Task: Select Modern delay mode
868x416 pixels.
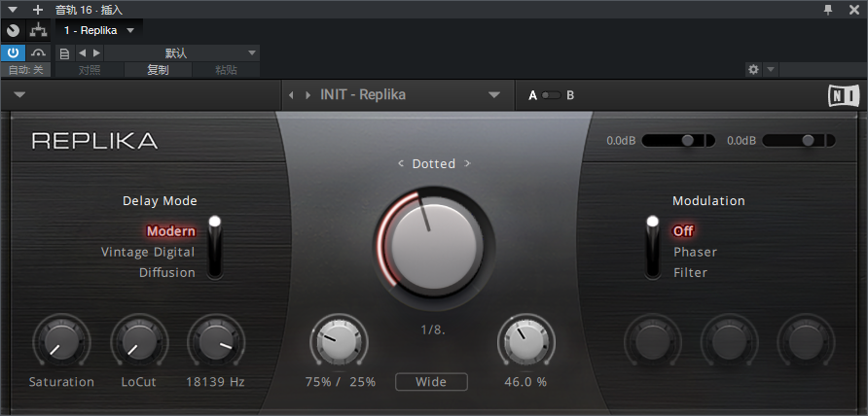Action: click(171, 231)
